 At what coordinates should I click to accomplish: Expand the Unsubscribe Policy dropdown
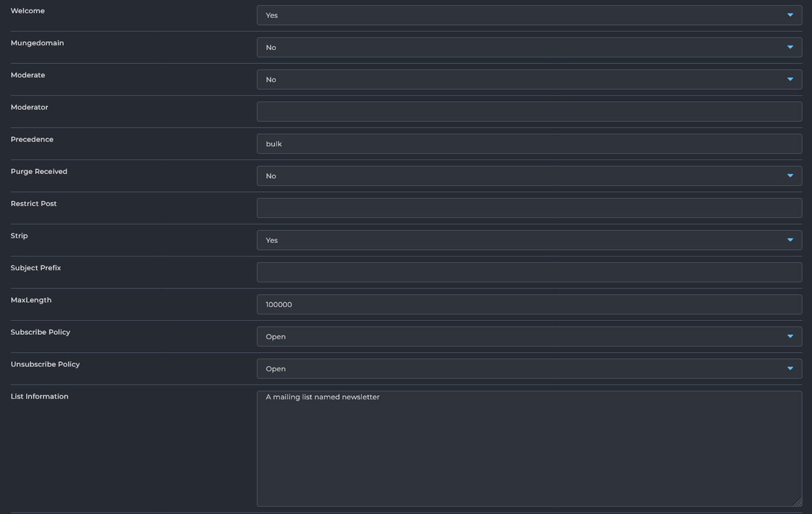click(x=528, y=368)
